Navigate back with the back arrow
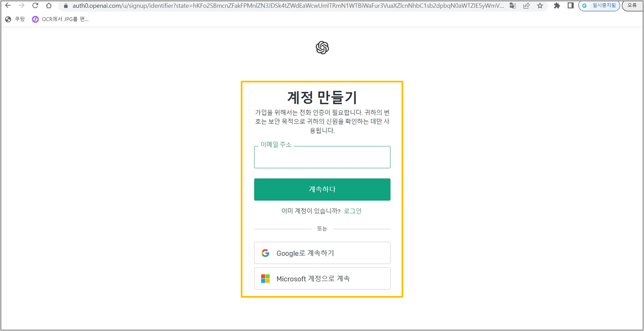 tap(8, 6)
